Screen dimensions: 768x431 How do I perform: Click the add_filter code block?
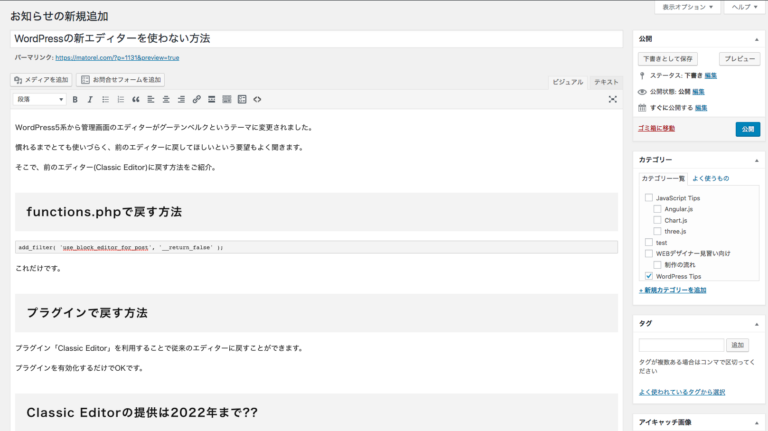(x=316, y=247)
